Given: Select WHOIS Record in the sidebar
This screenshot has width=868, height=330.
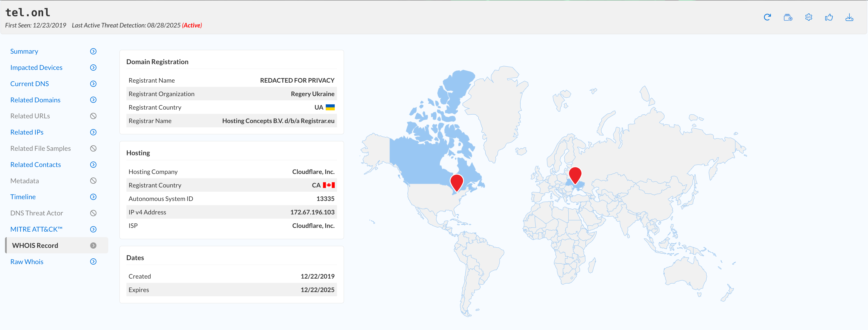Looking at the screenshot, I should 35,245.
